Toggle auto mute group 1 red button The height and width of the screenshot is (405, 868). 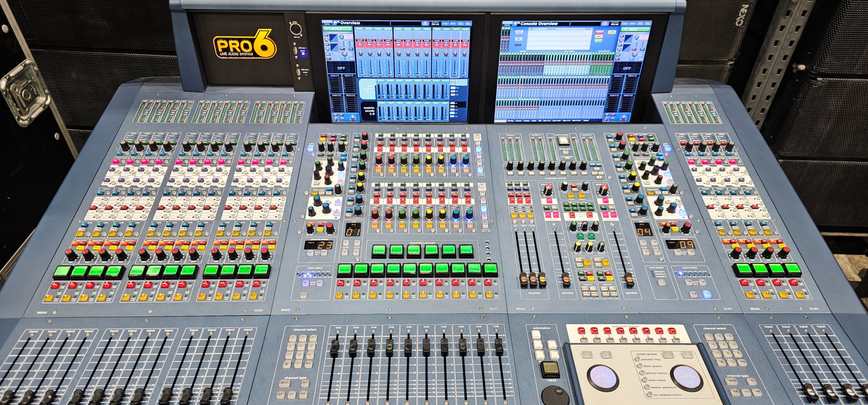click(582, 331)
